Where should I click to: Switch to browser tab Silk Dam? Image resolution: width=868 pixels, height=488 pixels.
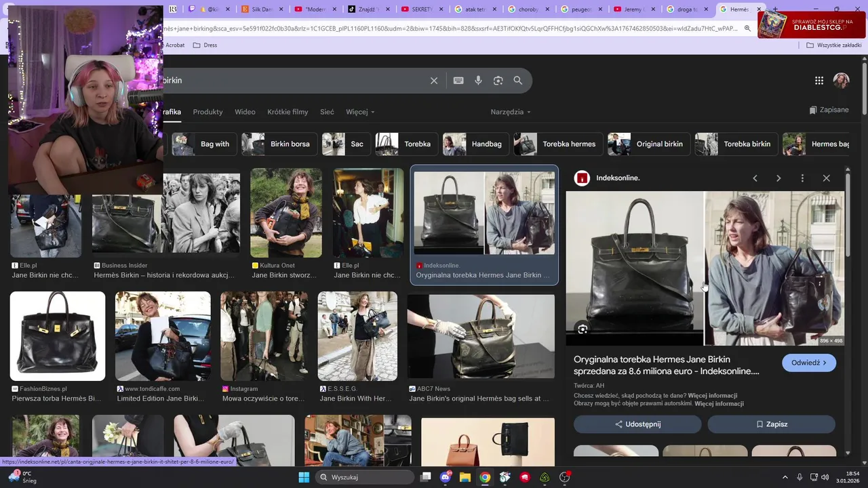coord(261,9)
